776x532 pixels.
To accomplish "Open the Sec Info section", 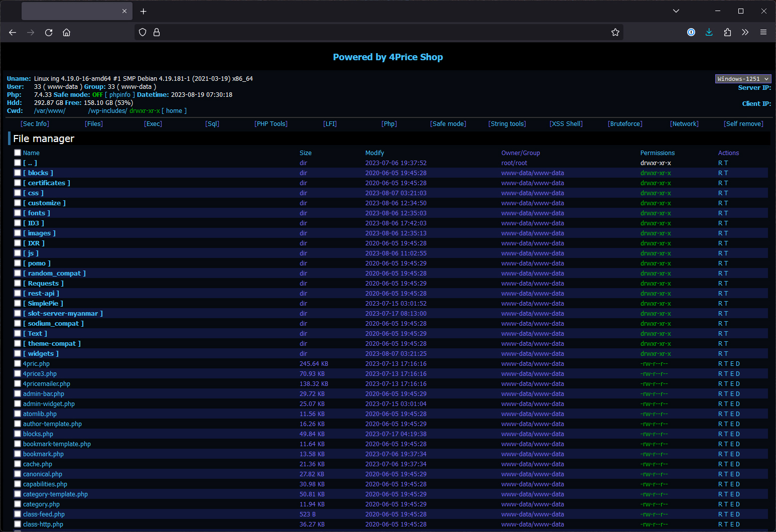I will point(35,124).
